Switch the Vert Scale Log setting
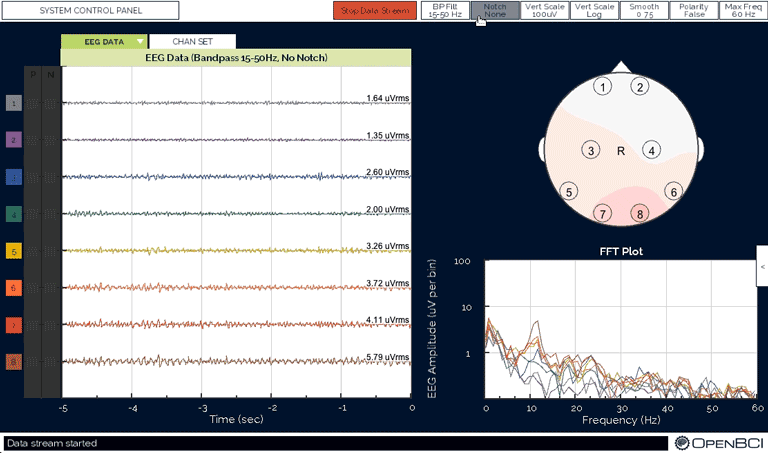 coord(594,10)
